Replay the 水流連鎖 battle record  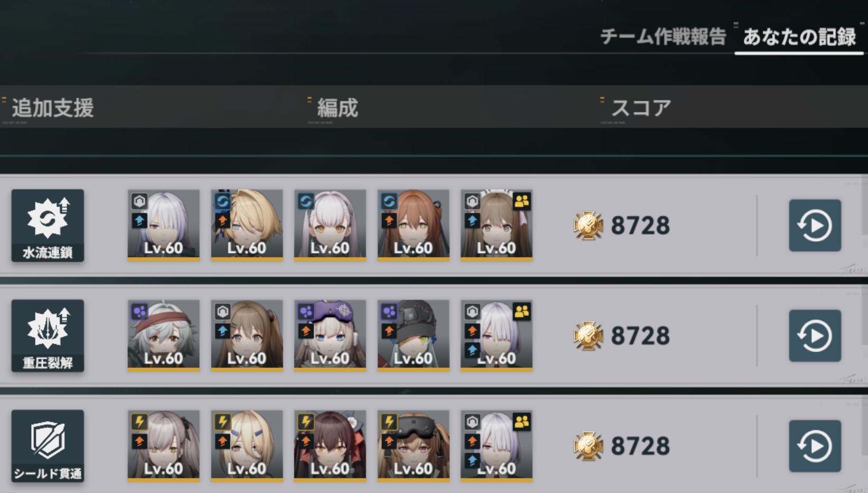coord(815,225)
